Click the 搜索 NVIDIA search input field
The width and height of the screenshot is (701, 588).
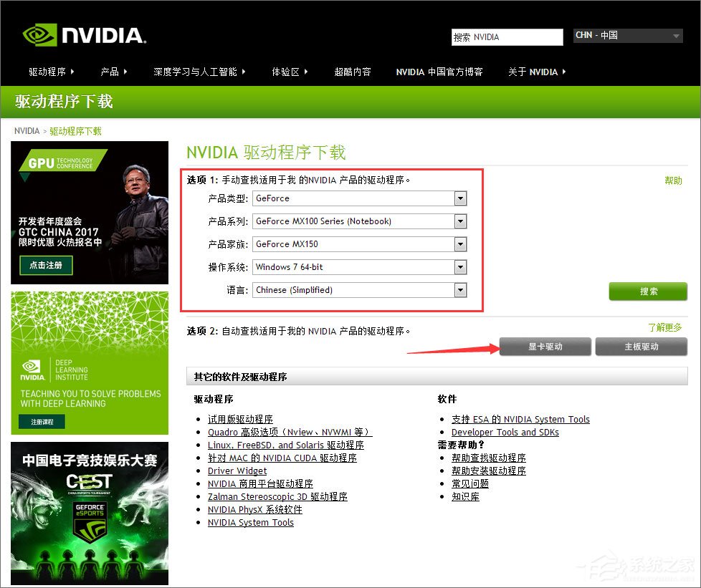(x=507, y=37)
